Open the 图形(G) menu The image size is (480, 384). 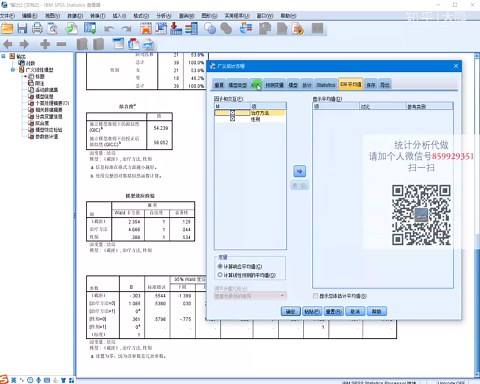(x=209, y=16)
